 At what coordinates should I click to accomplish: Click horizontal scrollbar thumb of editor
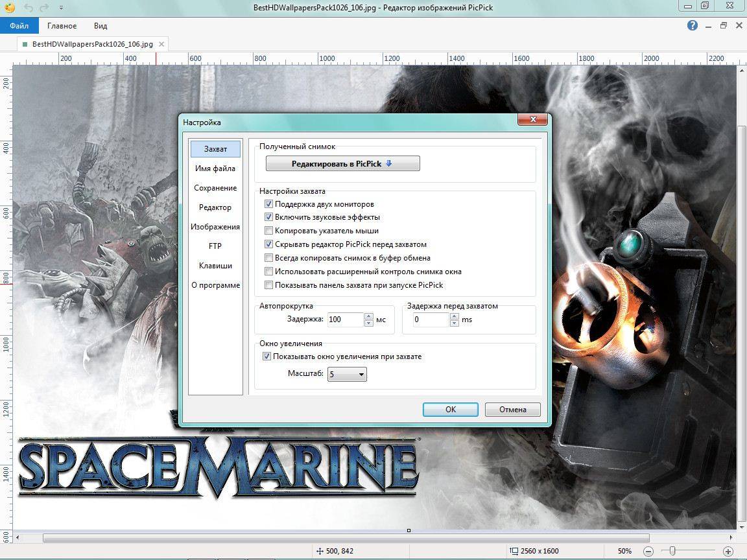coord(346,537)
